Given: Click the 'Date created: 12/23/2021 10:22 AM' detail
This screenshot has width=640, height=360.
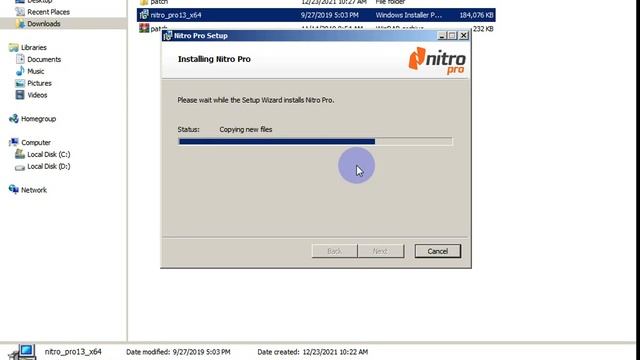Looking at the screenshot, I should [x=313, y=352].
